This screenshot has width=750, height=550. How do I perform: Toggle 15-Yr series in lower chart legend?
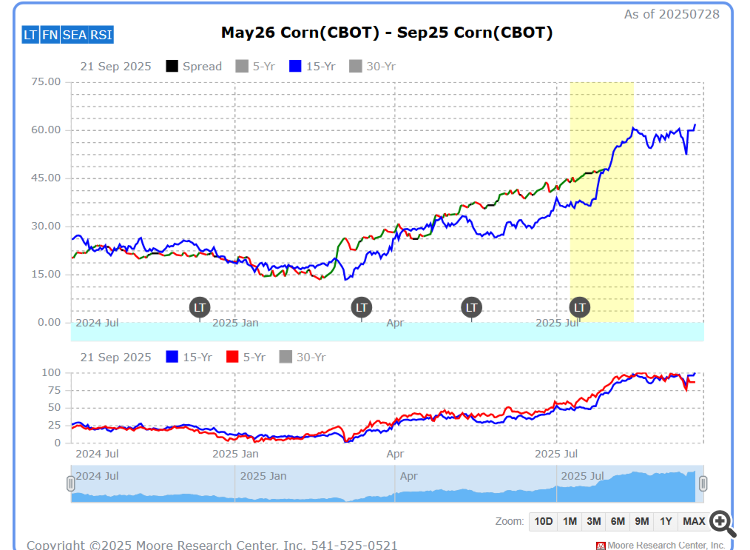[189, 357]
